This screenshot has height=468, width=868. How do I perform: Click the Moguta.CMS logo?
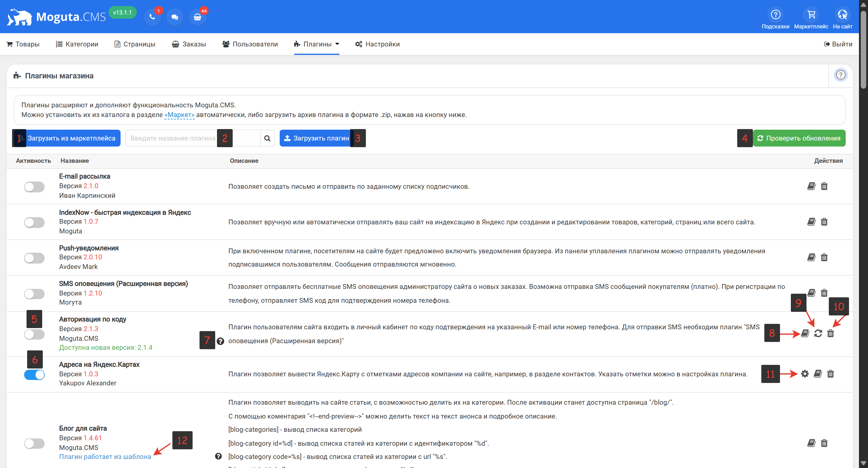click(x=56, y=17)
